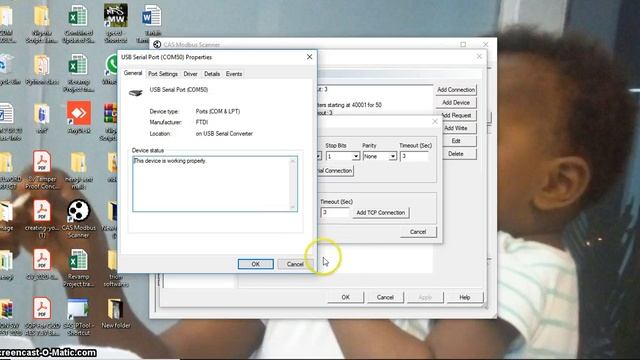Click the Ports (COM & LPT) device type text
Screen dimensions: 640x360
(x=218, y=111)
